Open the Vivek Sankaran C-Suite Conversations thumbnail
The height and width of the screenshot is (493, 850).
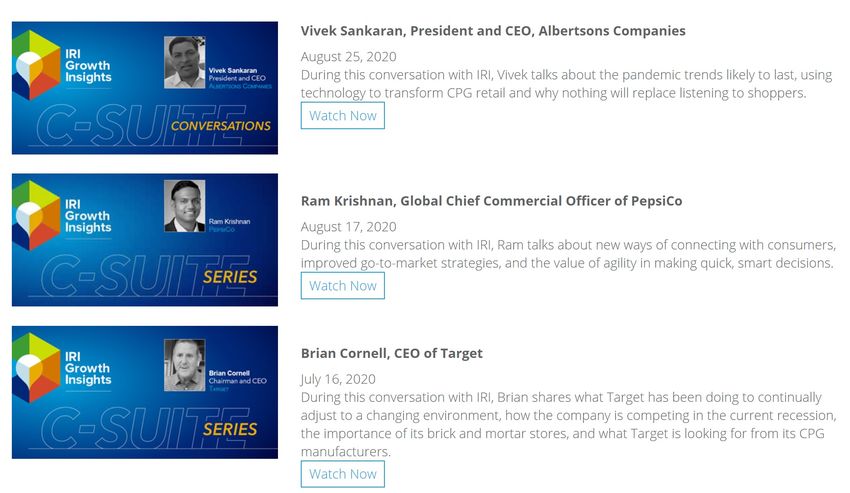[x=145, y=88]
